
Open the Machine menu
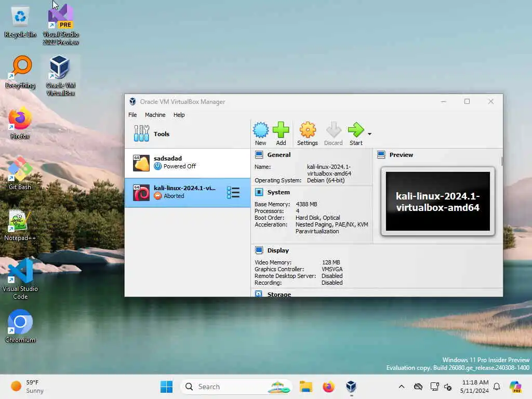coord(155,115)
